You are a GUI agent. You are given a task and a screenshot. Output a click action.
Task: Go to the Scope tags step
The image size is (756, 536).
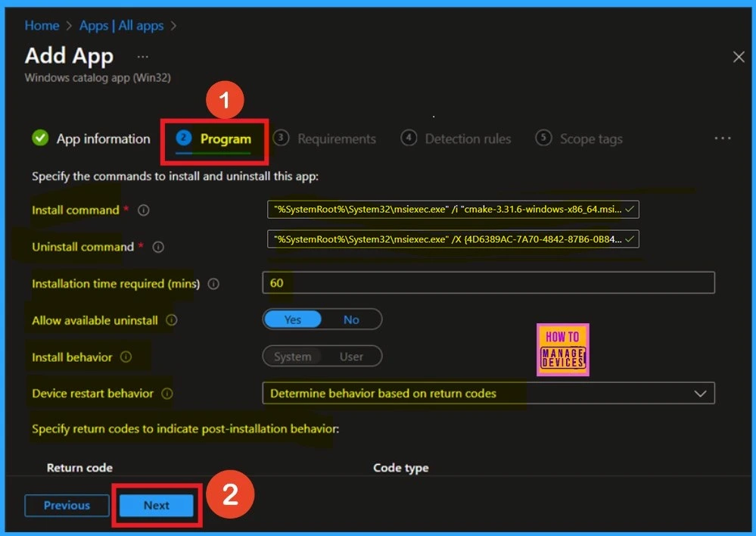pyautogui.click(x=590, y=139)
